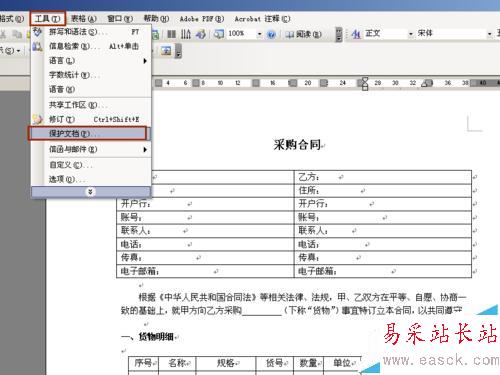Image resolution: width=500 pixels, height=375 pixels.
Task: Click the right column 联系人: cell
Action: [x=383, y=231]
